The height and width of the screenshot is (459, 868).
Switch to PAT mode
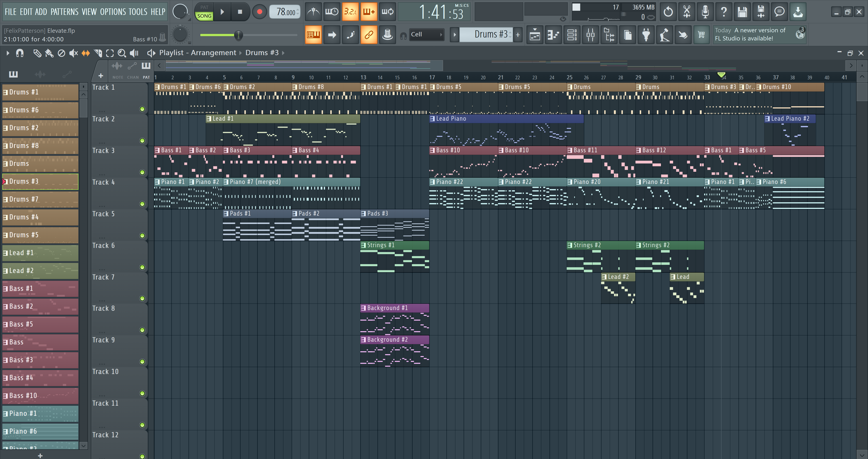[x=204, y=7]
